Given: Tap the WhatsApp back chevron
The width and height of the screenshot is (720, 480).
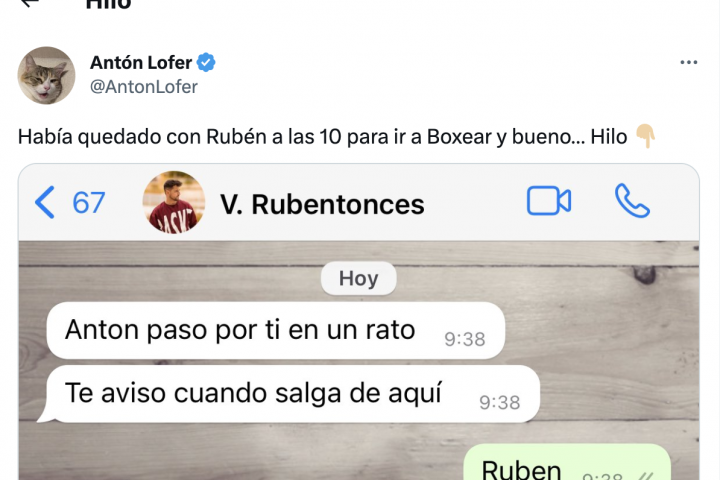Looking at the screenshot, I should point(45,202).
